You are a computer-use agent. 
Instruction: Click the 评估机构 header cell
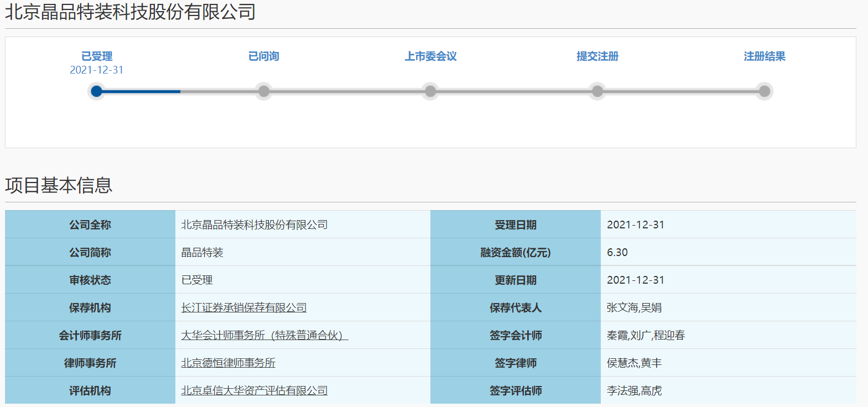pos(90,390)
